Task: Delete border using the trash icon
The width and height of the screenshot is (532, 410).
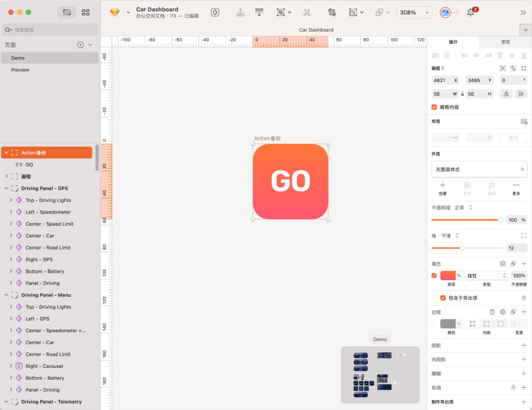Action: click(x=492, y=312)
